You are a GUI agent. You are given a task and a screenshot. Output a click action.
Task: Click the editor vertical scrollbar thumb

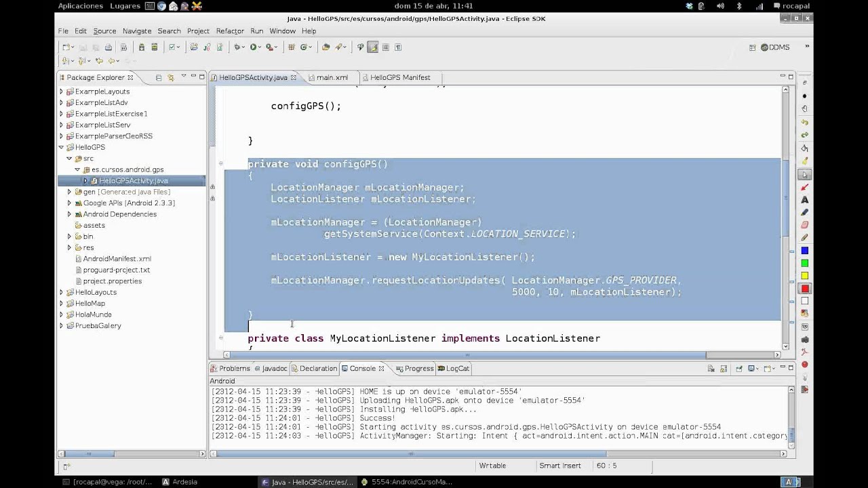[x=786, y=197]
